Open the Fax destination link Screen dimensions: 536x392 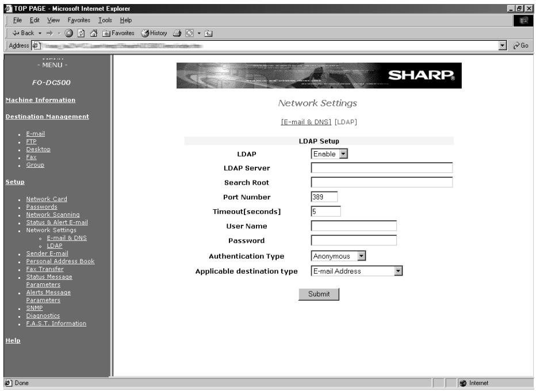pos(31,157)
